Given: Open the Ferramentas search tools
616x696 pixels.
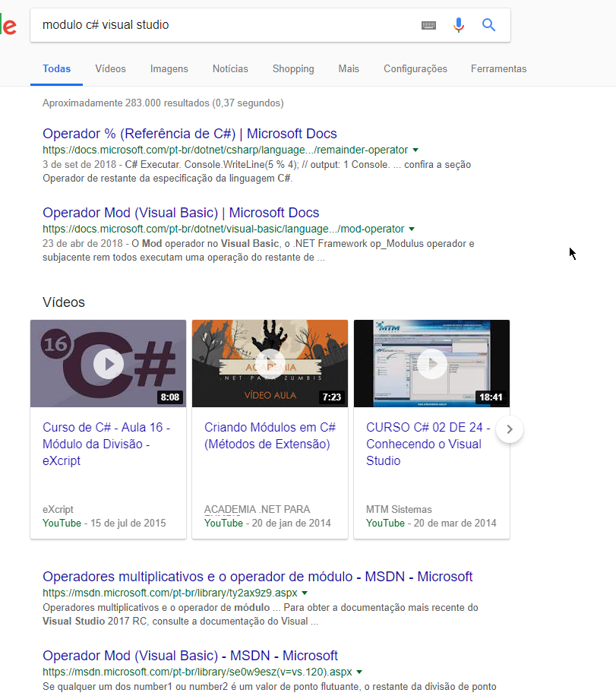Looking at the screenshot, I should [x=499, y=69].
